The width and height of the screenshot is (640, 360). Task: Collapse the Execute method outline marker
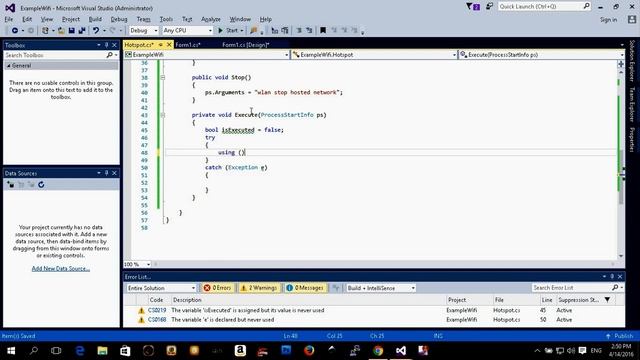point(162,115)
